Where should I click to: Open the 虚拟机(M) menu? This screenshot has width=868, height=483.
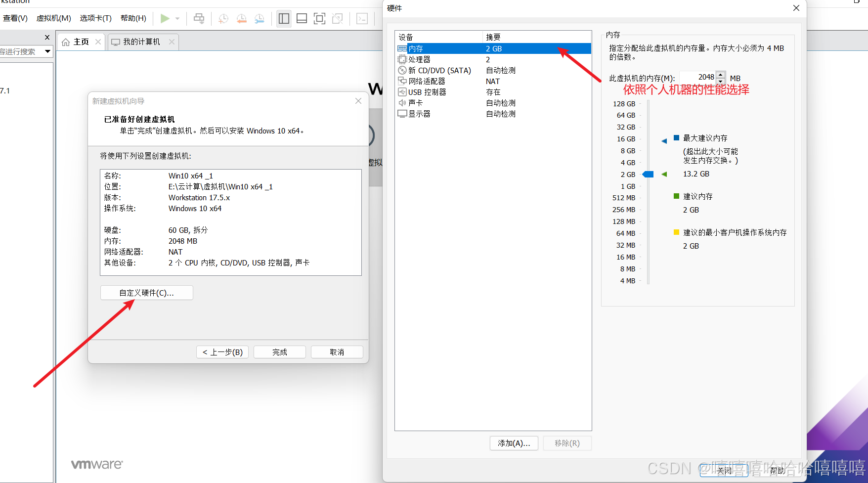point(54,18)
